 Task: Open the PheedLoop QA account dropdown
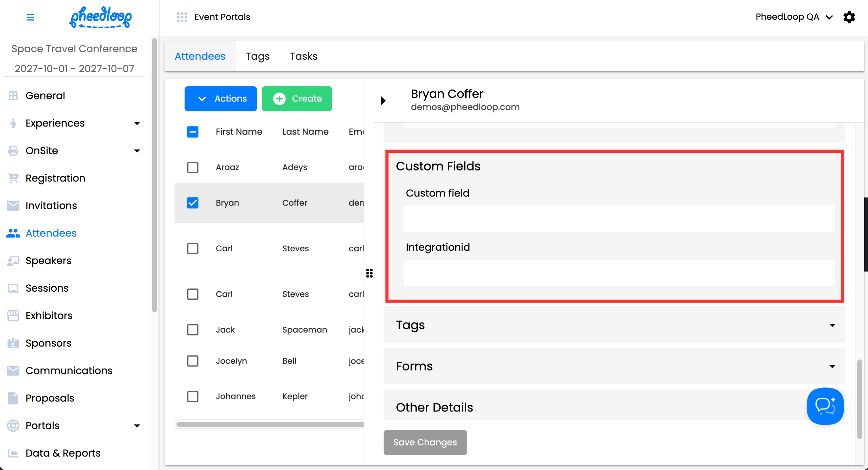click(794, 17)
